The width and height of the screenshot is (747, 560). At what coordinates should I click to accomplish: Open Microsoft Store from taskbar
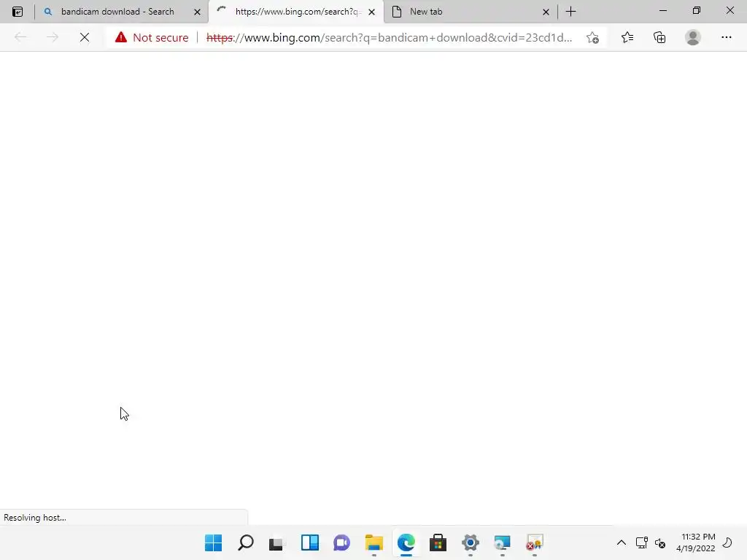click(x=438, y=542)
